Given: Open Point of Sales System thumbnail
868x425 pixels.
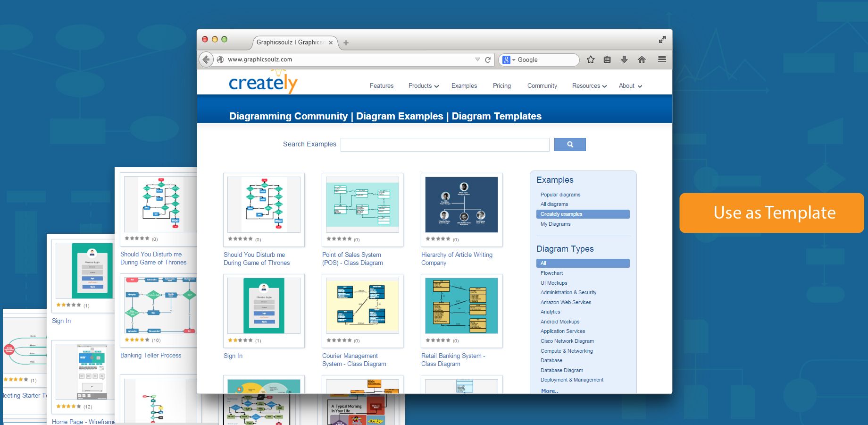Looking at the screenshot, I should 362,204.
